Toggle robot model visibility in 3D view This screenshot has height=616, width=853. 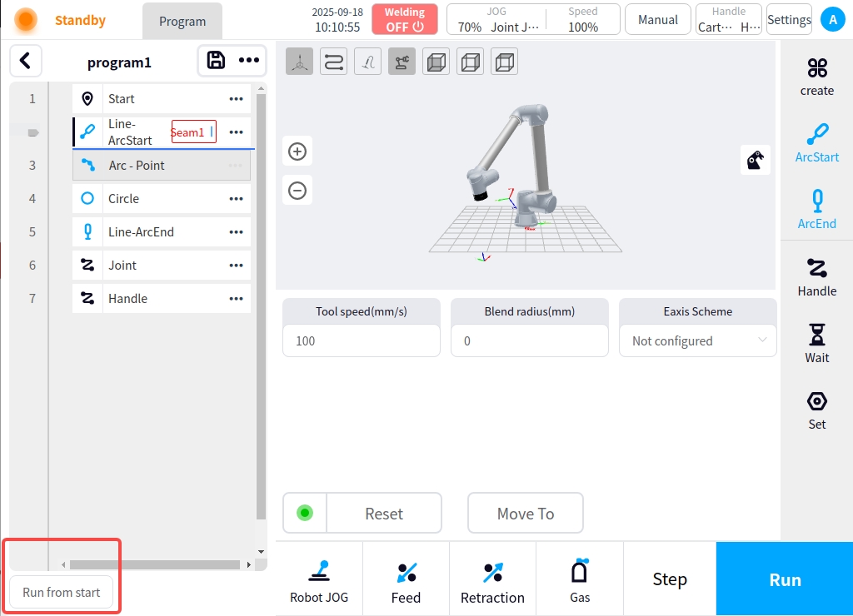[x=402, y=62]
